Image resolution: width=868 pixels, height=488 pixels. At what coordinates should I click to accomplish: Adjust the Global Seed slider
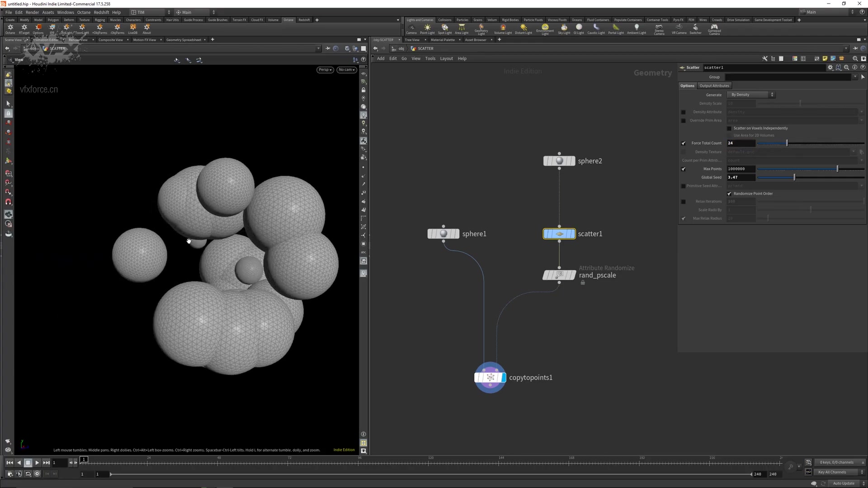coord(794,178)
